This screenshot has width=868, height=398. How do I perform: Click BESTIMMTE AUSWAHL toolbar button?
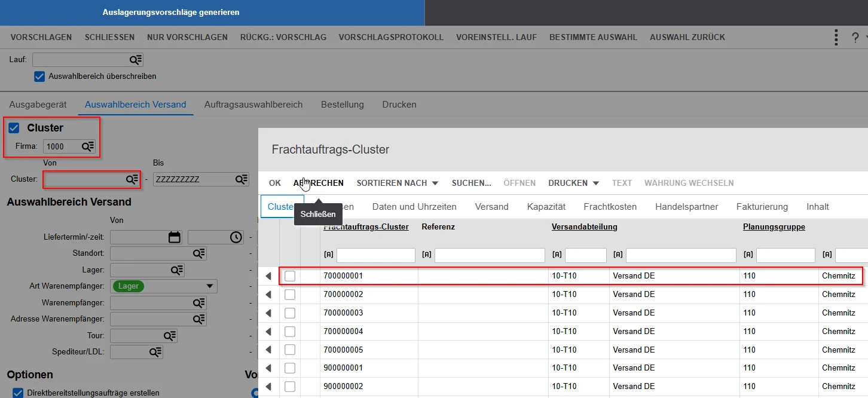point(593,37)
